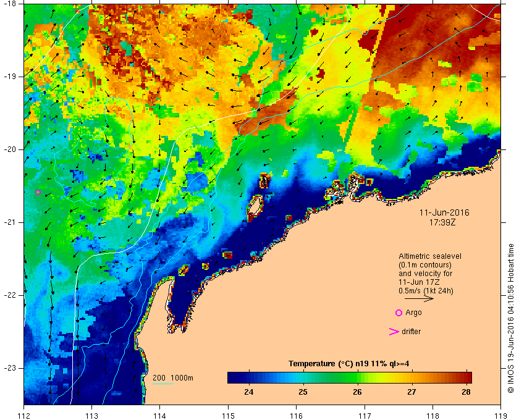Click the date label '11-Jun-2016'
The image size is (519, 420).
(444, 212)
